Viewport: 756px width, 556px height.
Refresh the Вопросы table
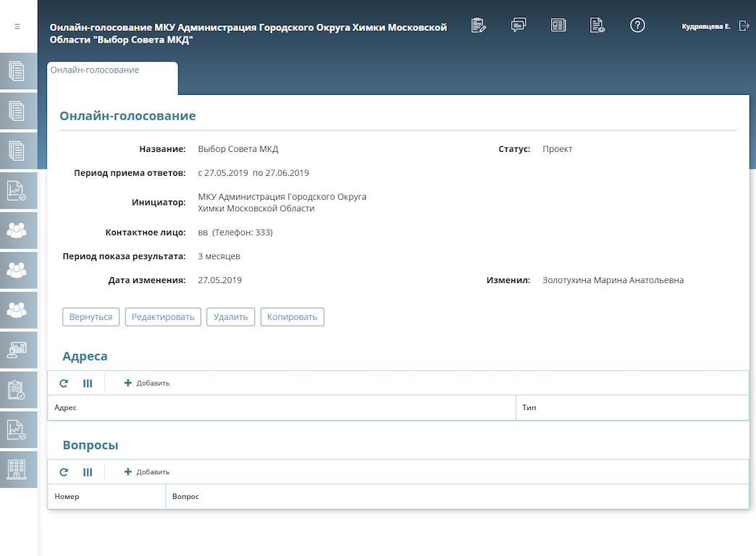point(64,472)
